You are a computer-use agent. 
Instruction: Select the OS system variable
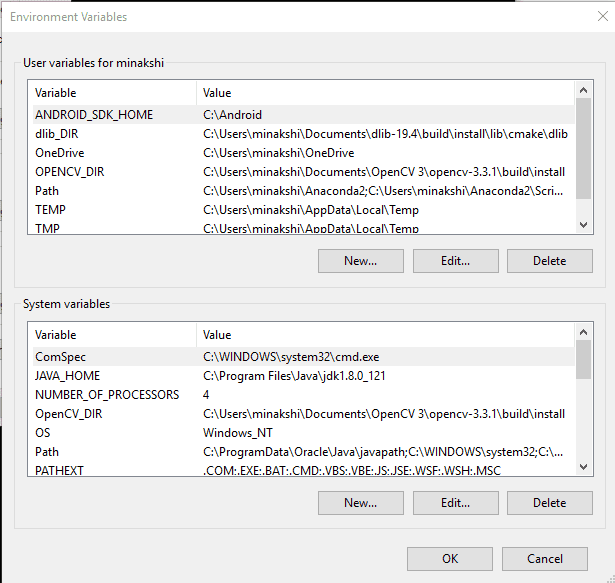pos(304,433)
